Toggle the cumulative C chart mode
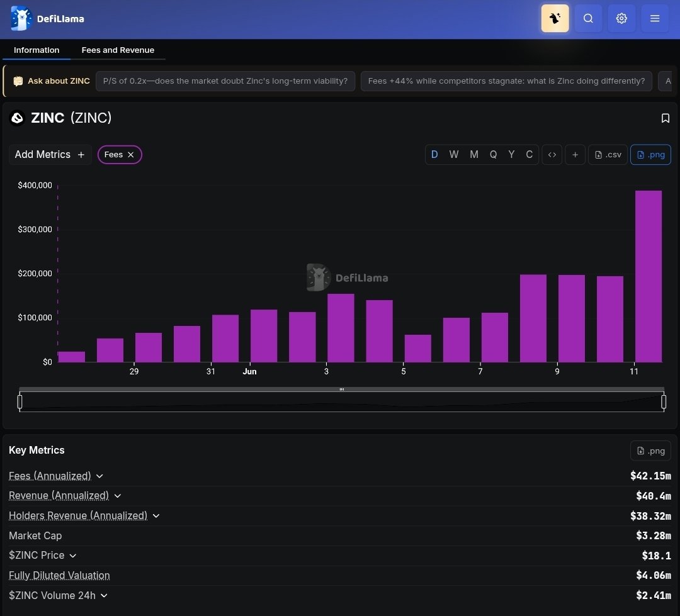This screenshot has height=616, width=680. click(x=529, y=155)
